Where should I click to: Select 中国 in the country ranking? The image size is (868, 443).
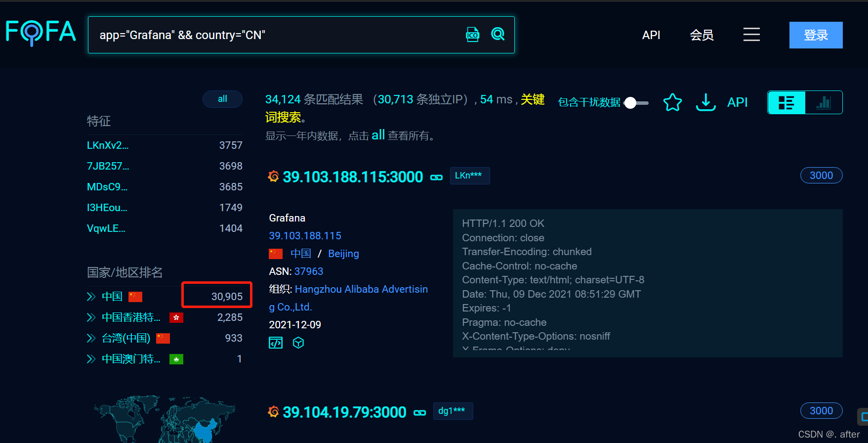tap(112, 297)
